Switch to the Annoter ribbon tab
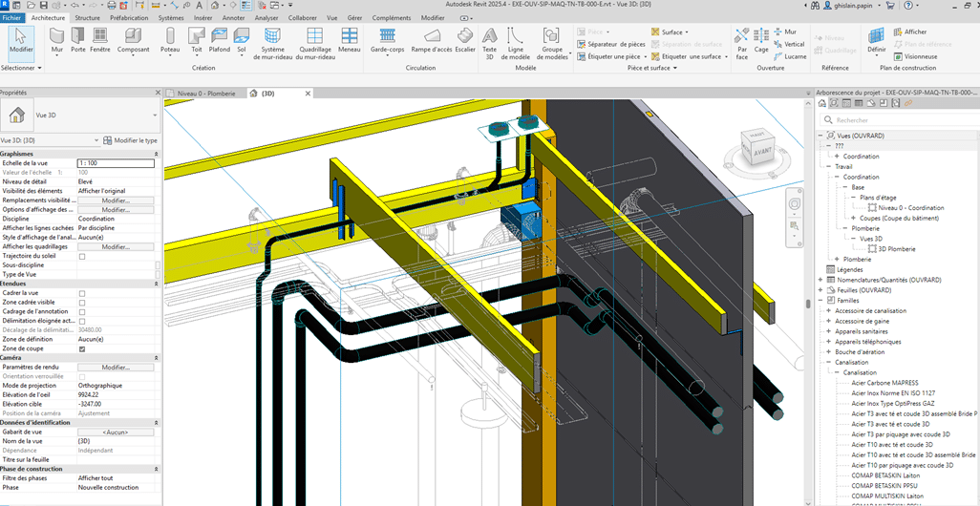The width and height of the screenshot is (980, 506). pos(234,18)
